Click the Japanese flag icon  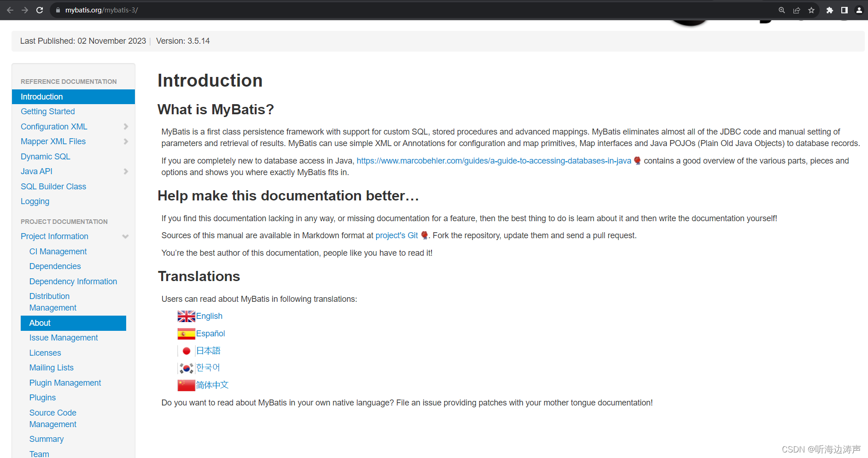(186, 351)
